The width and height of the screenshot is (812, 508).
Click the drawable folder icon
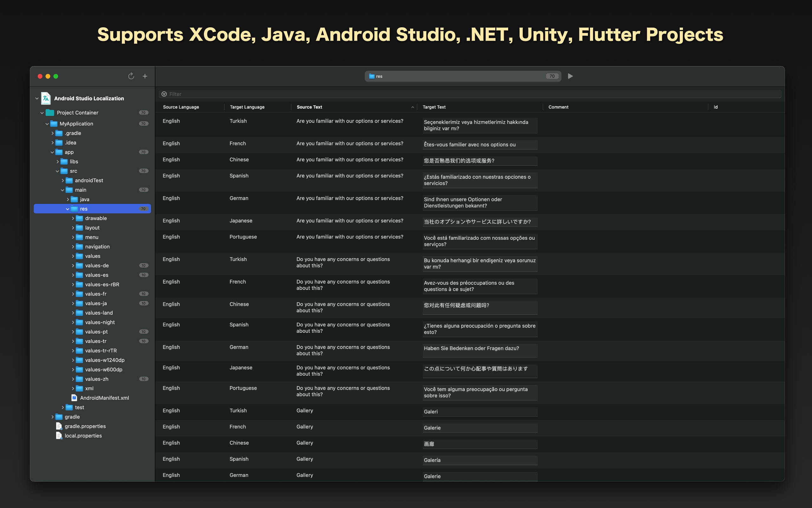[x=80, y=218]
